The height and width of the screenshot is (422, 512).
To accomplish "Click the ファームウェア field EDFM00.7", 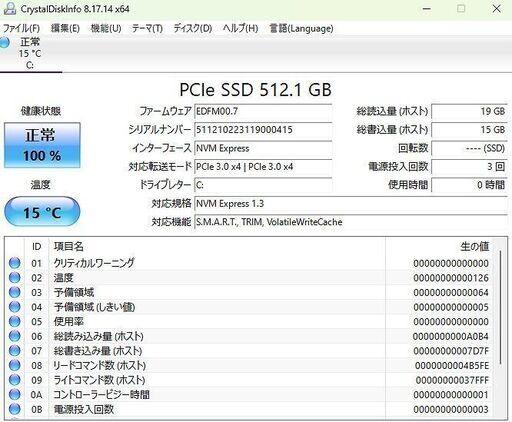I will 263,111.
